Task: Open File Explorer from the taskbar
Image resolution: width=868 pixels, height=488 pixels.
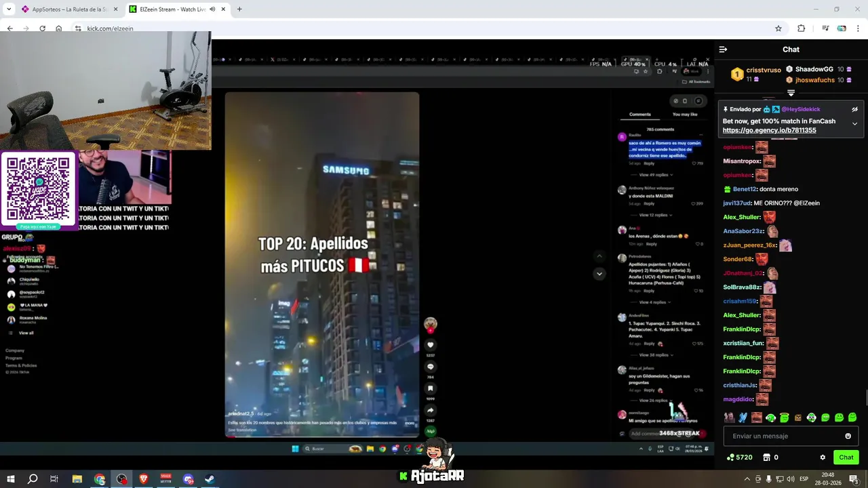Action: pyautogui.click(x=77, y=479)
